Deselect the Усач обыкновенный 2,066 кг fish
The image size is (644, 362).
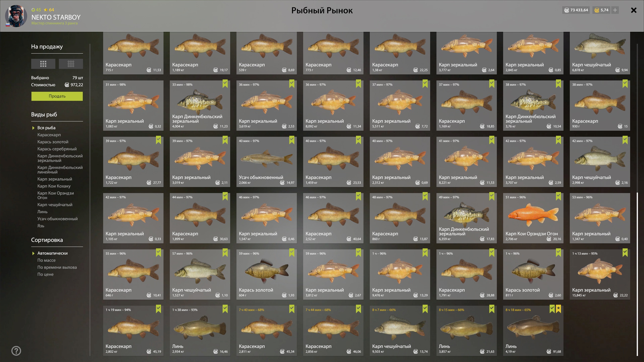pos(292,140)
